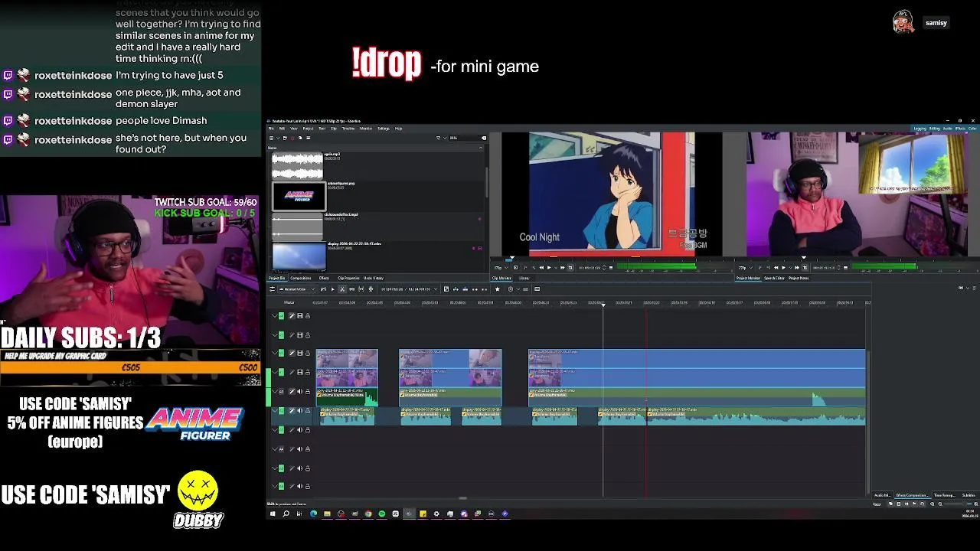This screenshot has width=980, height=551.
Task: Select the razor tool in timeline toolbar
Action: [x=342, y=289]
